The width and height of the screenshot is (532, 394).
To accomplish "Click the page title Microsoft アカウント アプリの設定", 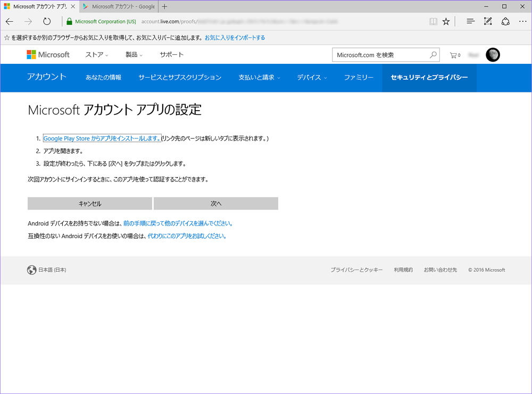I will point(115,110).
